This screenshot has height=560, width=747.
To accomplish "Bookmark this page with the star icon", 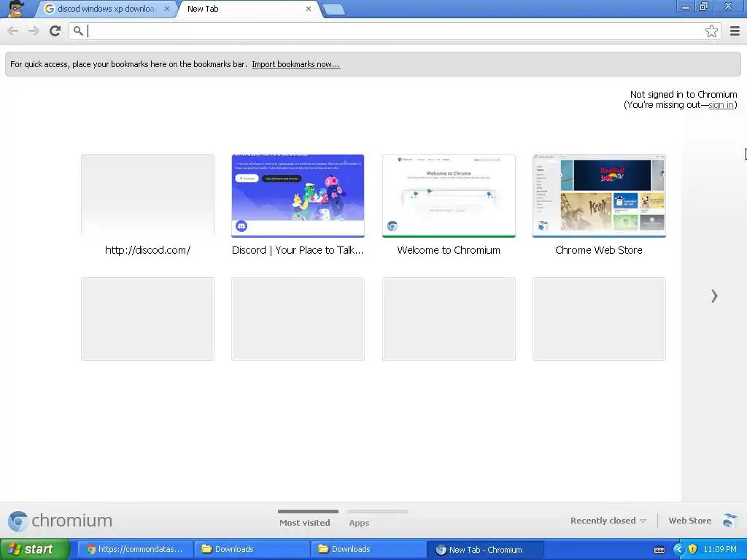I will 711,31.
